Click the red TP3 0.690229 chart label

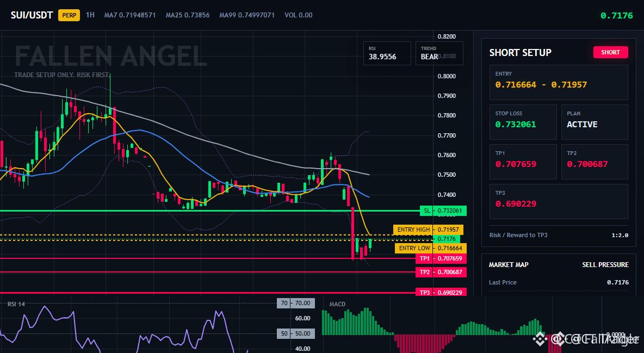tap(441, 293)
